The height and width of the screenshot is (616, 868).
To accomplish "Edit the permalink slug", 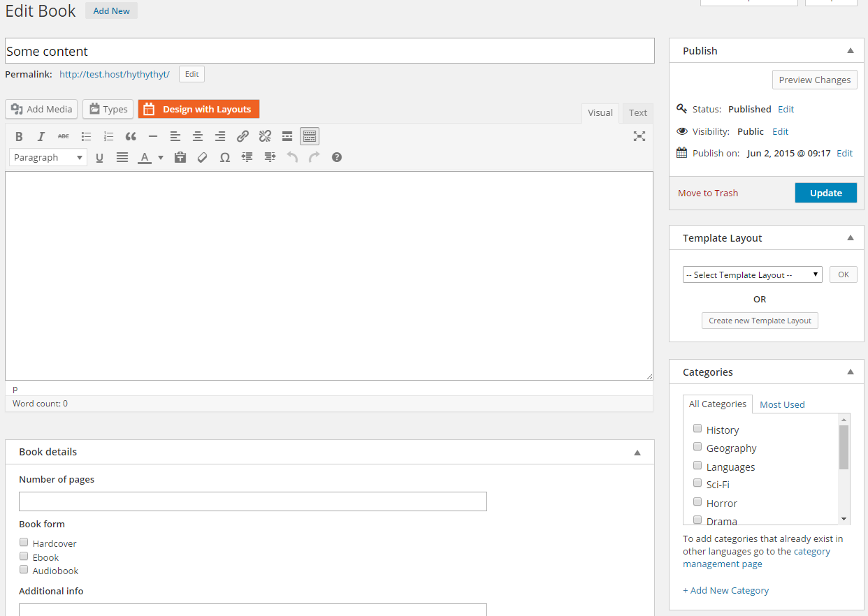I will pyautogui.click(x=191, y=74).
